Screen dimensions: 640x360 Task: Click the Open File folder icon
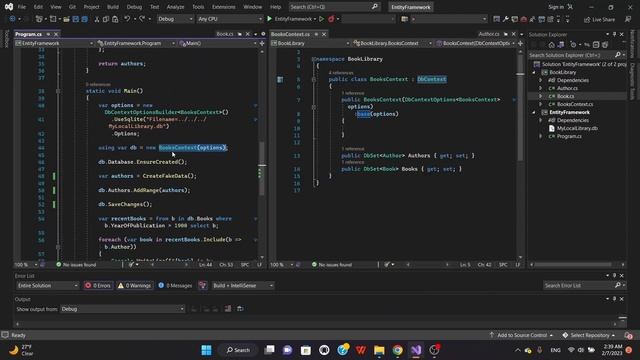tap(66, 19)
